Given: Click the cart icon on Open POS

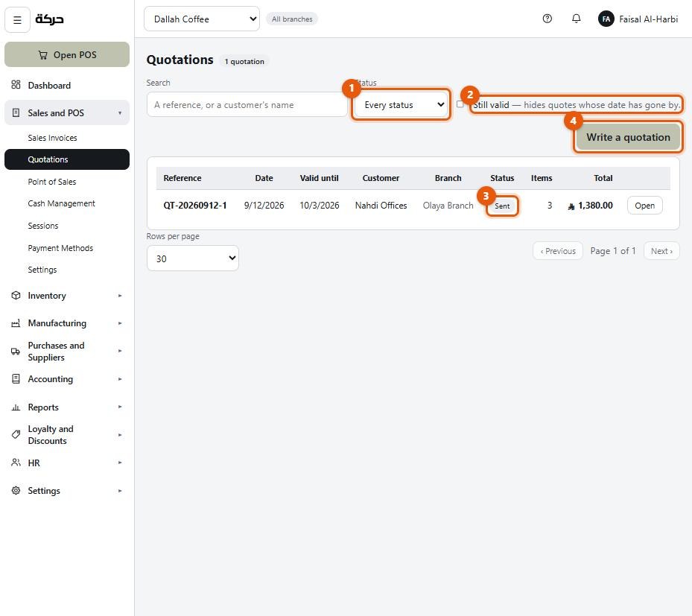Looking at the screenshot, I should [42, 54].
